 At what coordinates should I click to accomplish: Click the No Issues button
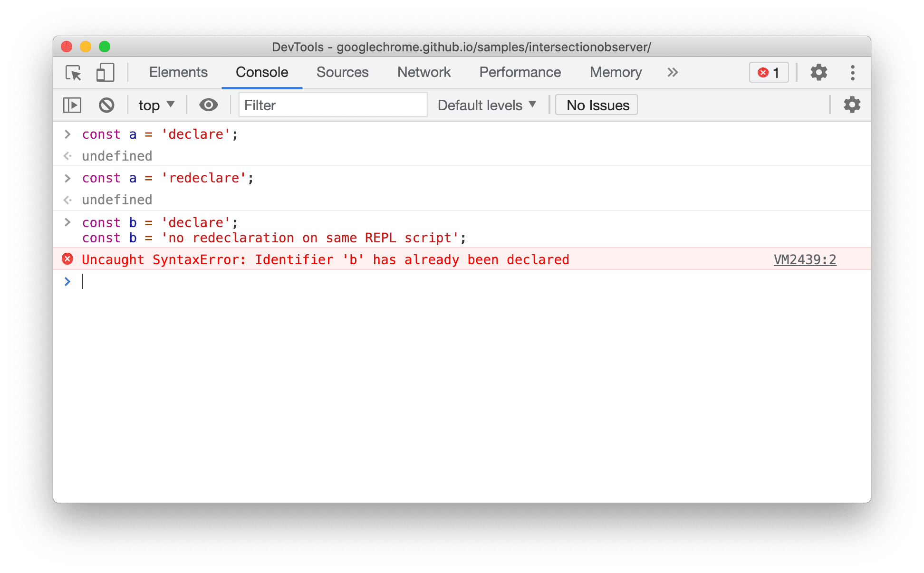[x=598, y=105]
